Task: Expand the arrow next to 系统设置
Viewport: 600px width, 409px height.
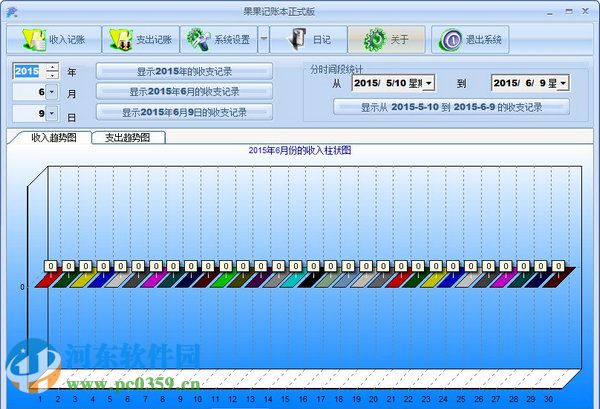Action: (264, 39)
